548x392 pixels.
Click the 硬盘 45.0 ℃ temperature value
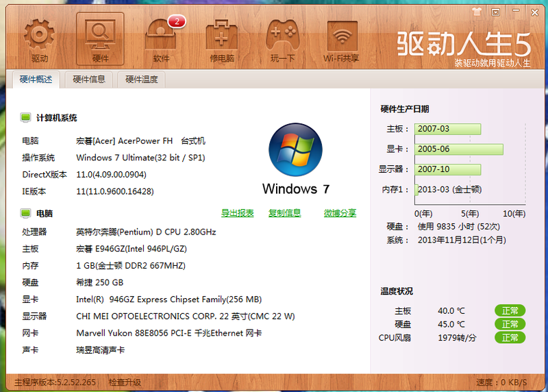451,324
